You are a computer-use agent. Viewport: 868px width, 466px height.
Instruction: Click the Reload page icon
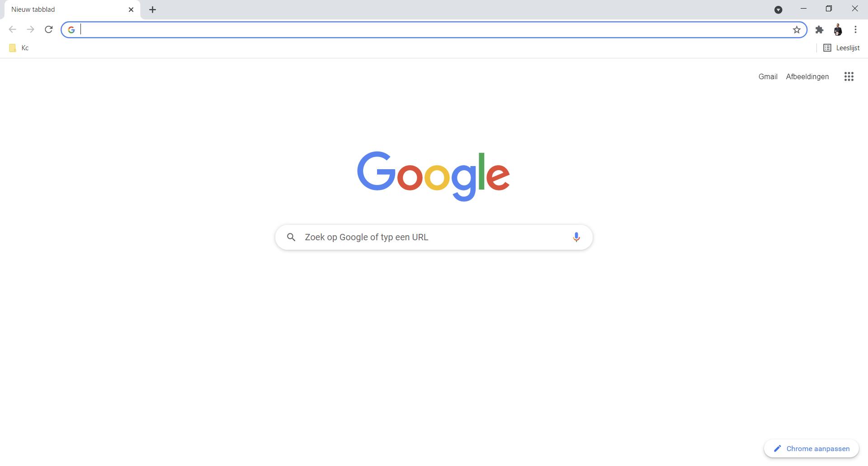[48, 30]
